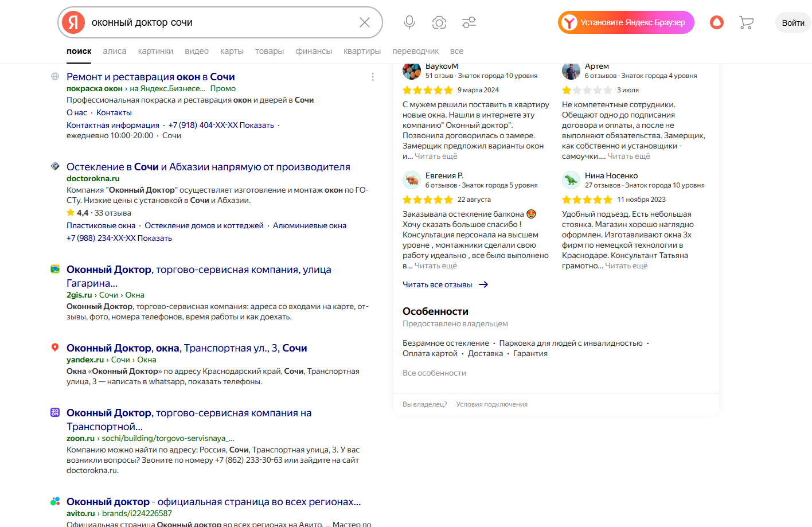812x527 pixels.
Task: Switch to the картинки tab
Action: (x=155, y=51)
